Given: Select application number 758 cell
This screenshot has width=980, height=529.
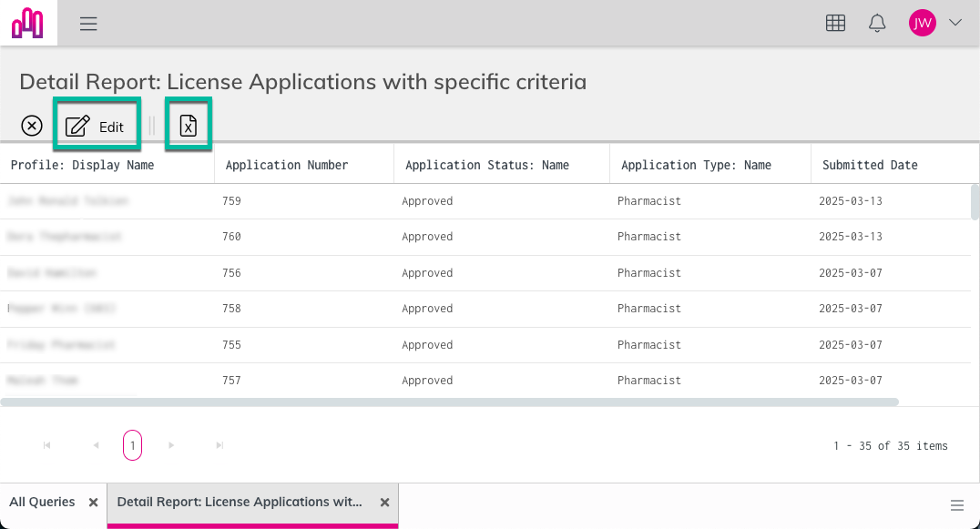Looking at the screenshot, I should click(x=231, y=309).
